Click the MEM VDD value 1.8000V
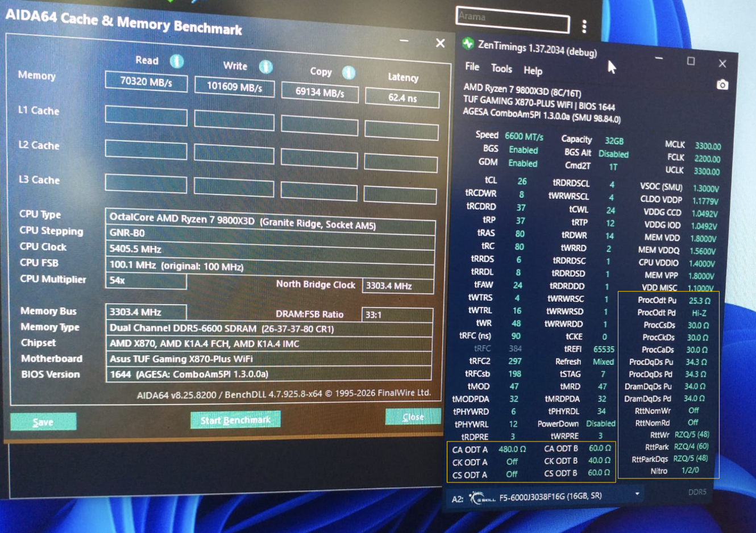Viewport: 756px width, 533px height. [704, 239]
